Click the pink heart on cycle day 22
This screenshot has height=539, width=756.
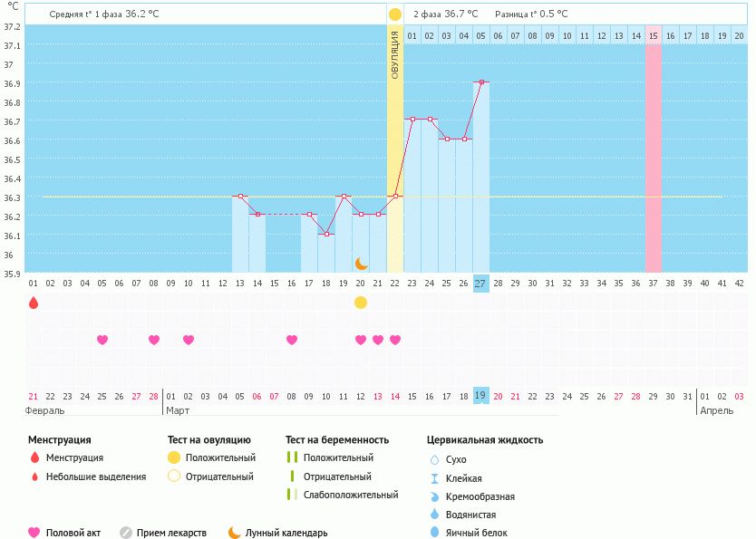pyautogui.click(x=395, y=340)
